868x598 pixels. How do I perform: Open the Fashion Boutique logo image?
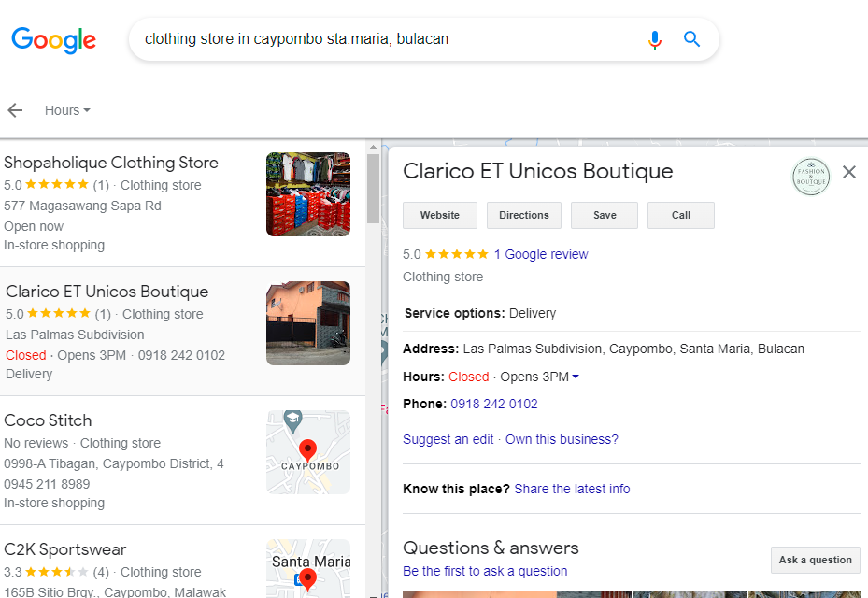click(x=810, y=177)
